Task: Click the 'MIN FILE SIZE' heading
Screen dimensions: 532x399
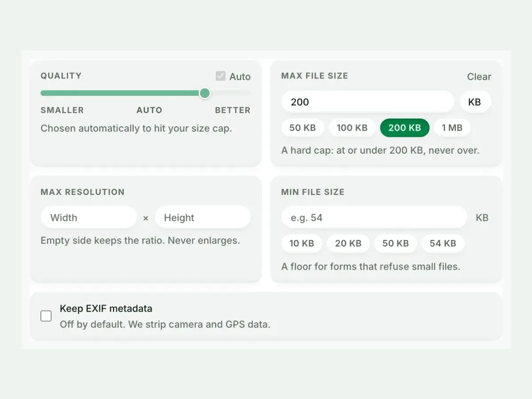Action: coord(313,192)
